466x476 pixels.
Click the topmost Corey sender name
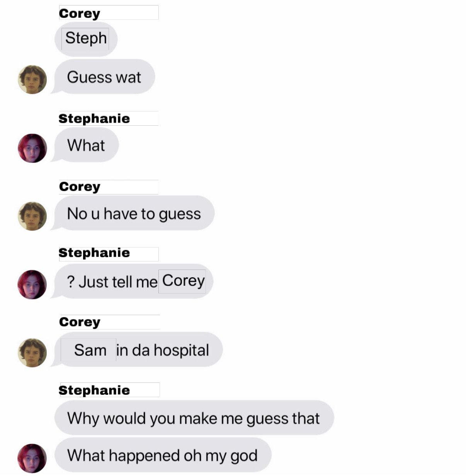[x=80, y=13]
